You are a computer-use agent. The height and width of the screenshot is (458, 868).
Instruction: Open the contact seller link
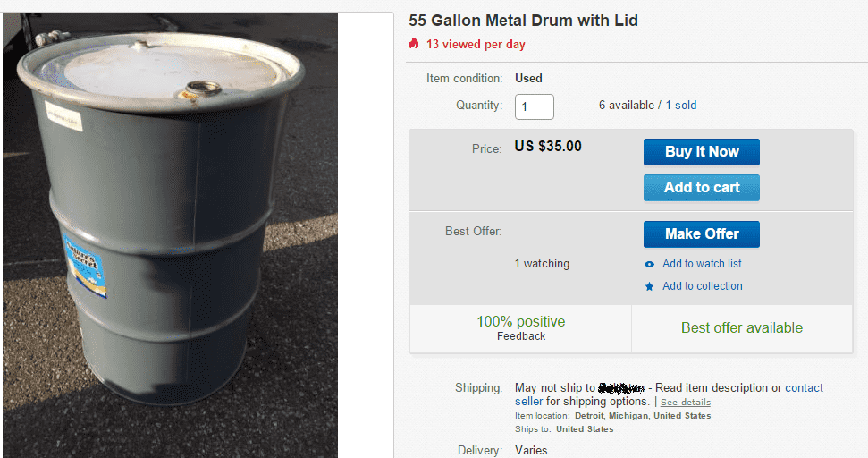[x=804, y=388]
